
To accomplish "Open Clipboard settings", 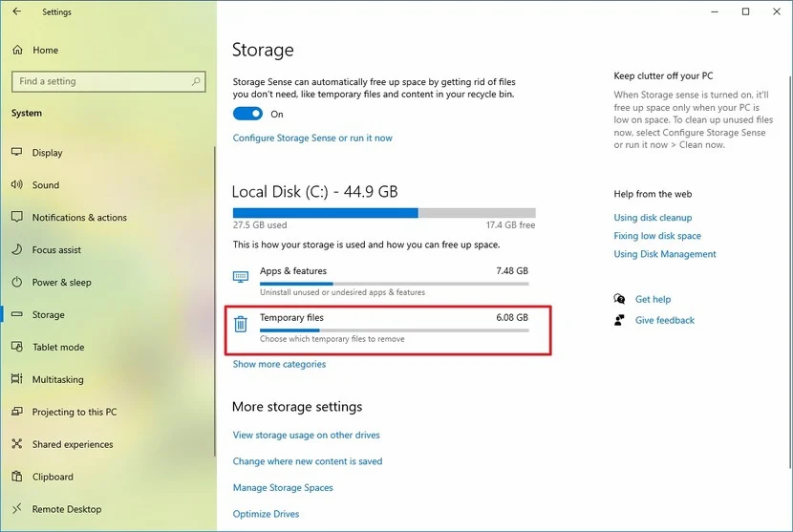I will coord(53,477).
